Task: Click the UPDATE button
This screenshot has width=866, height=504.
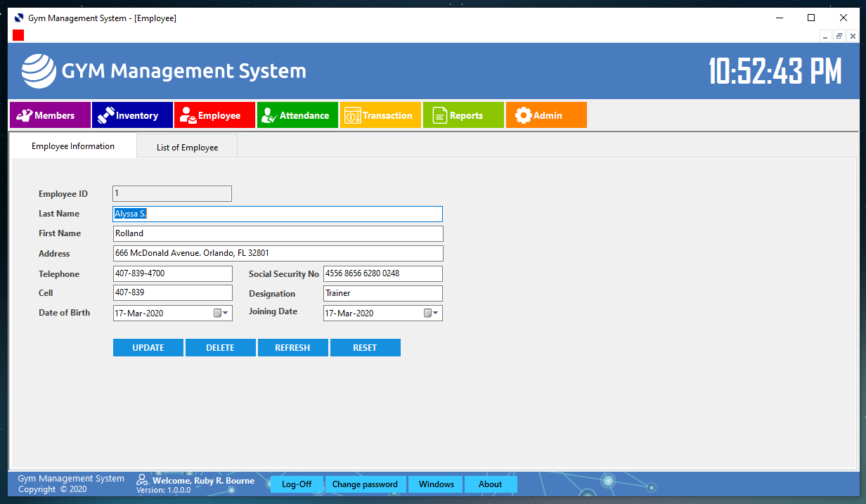Action: click(148, 347)
